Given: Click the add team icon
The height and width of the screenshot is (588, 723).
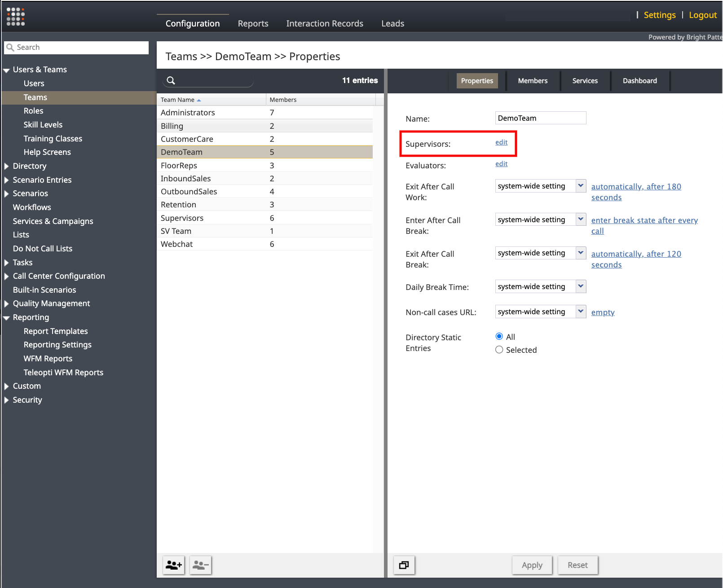Looking at the screenshot, I should point(173,565).
